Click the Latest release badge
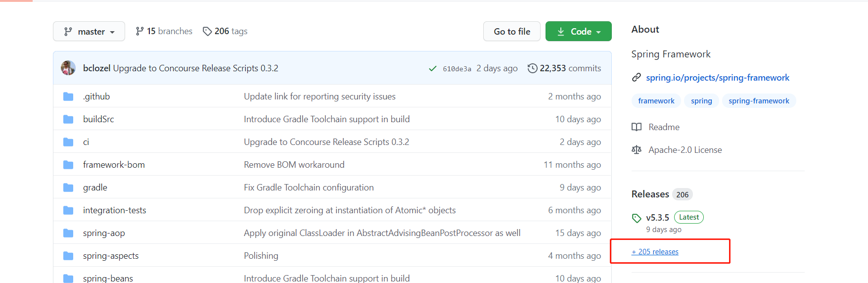 [688, 217]
